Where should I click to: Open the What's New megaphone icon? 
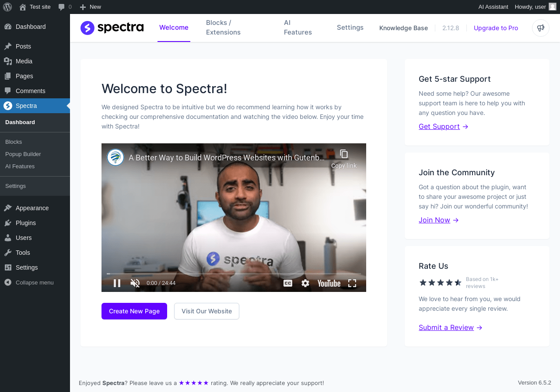[541, 28]
